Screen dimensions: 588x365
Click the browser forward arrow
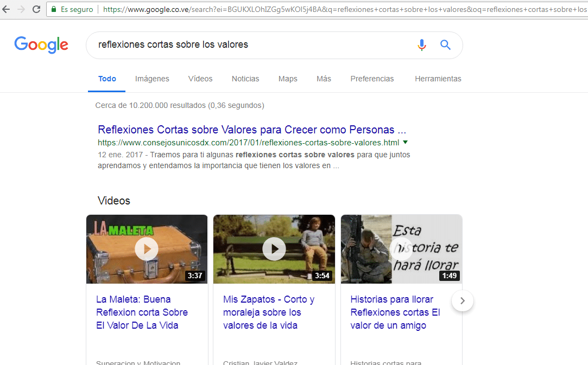tap(21, 9)
